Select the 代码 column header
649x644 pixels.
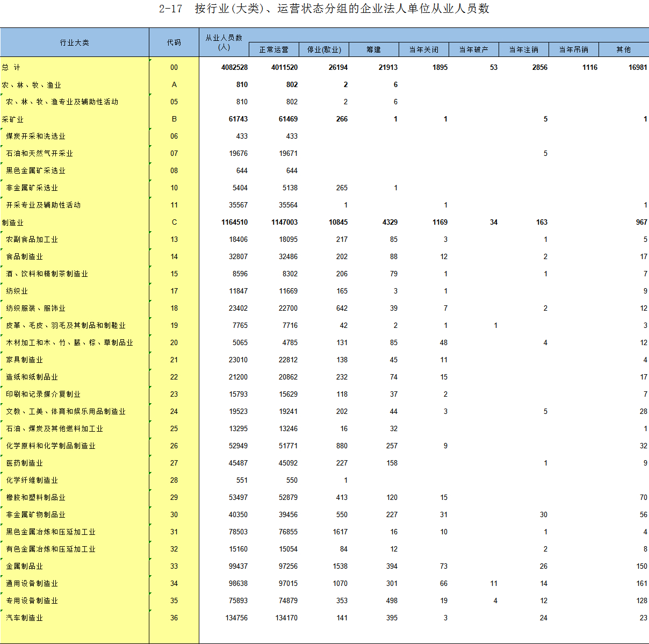coord(174,42)
